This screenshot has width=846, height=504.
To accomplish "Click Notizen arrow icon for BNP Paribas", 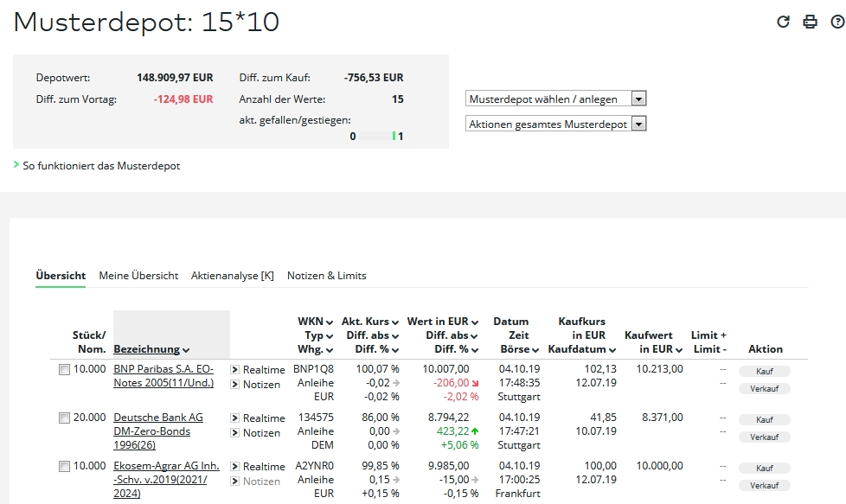I will [234, 385].
